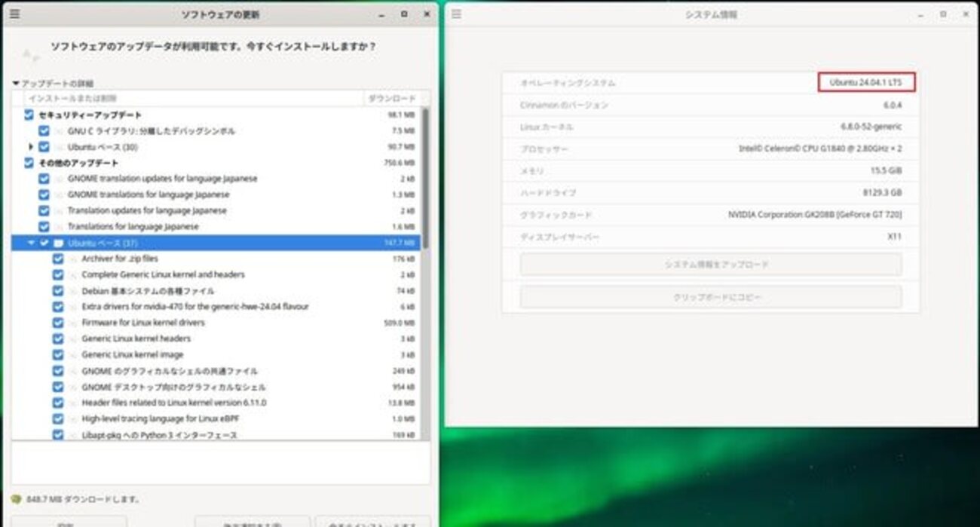This screenshot has height=527, width=980.
Task: Click the NVIDIA GeForce GT 720 graphics value
Action: 815,215
